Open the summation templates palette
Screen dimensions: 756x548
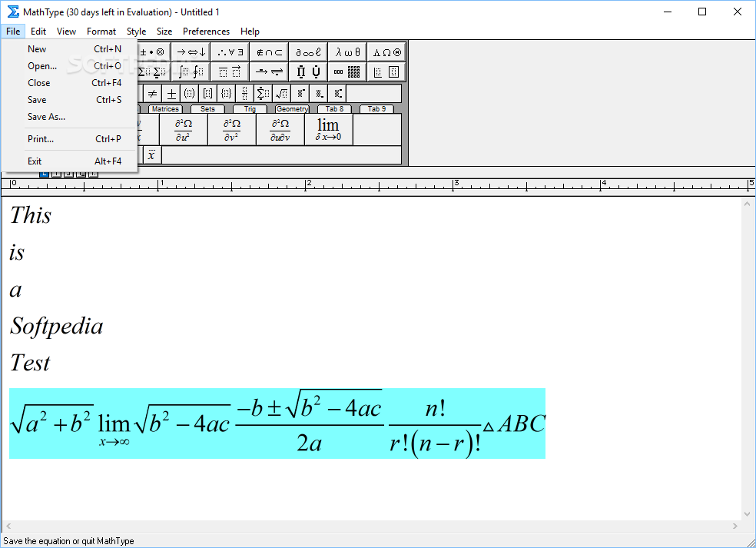(x=153, y=72)
